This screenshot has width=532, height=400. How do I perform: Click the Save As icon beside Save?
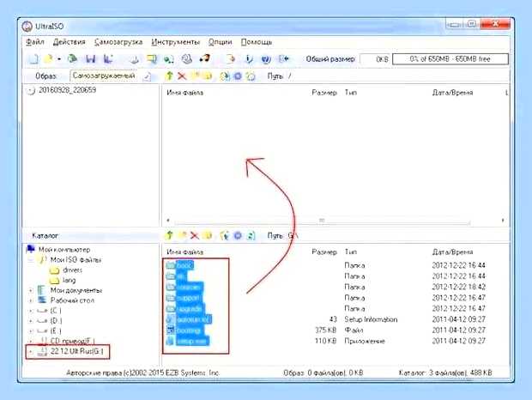(108, 59)
